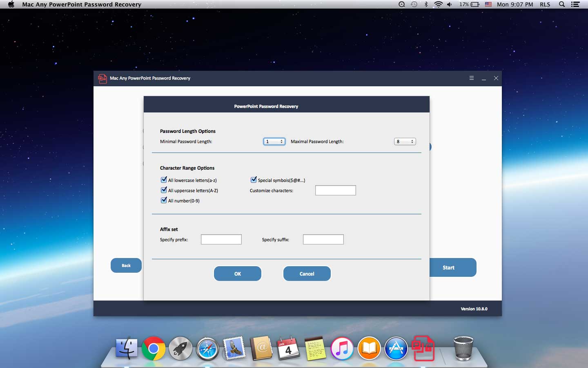The image size is (588, 368).
Task: Launch Google Chrome from the Dock
Action: pos(154,348)
